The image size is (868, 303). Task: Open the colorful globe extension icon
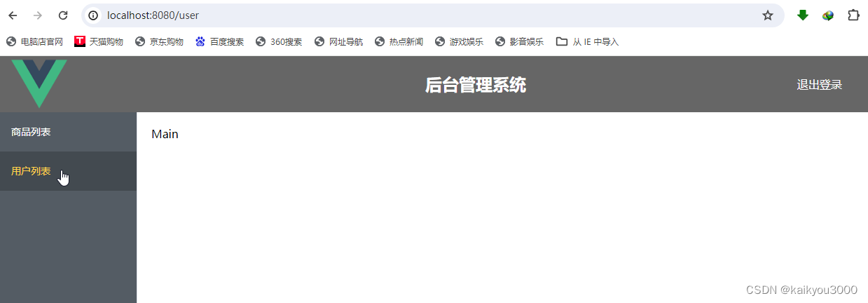click(828, 15)
